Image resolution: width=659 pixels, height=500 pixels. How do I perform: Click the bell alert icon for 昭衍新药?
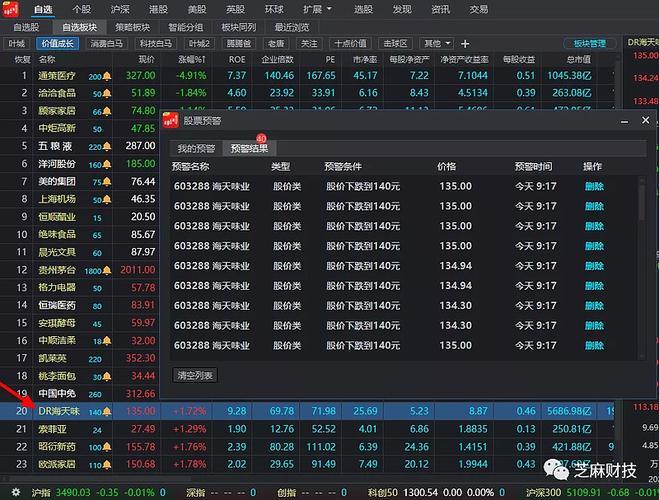point(107,447)
